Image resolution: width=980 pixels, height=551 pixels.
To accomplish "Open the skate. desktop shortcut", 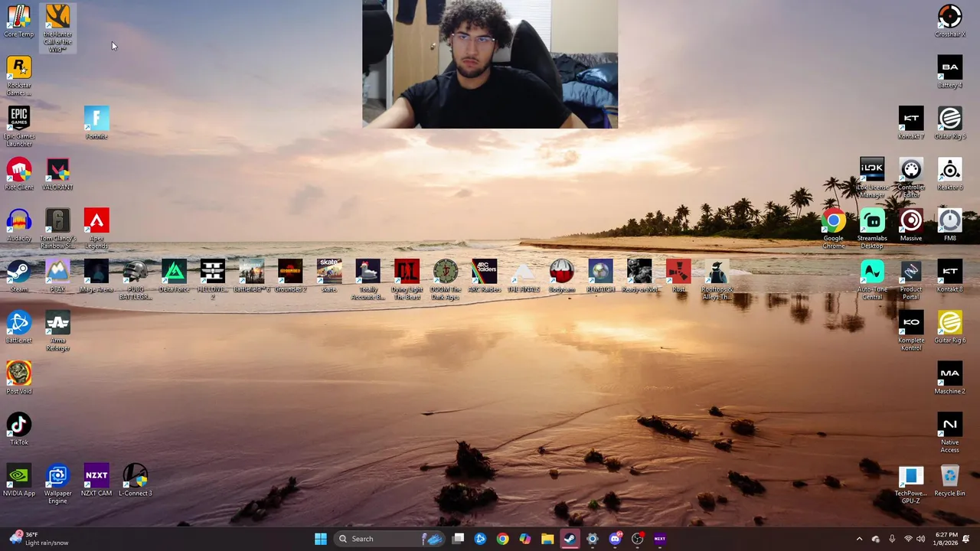I will coord(329,276).
